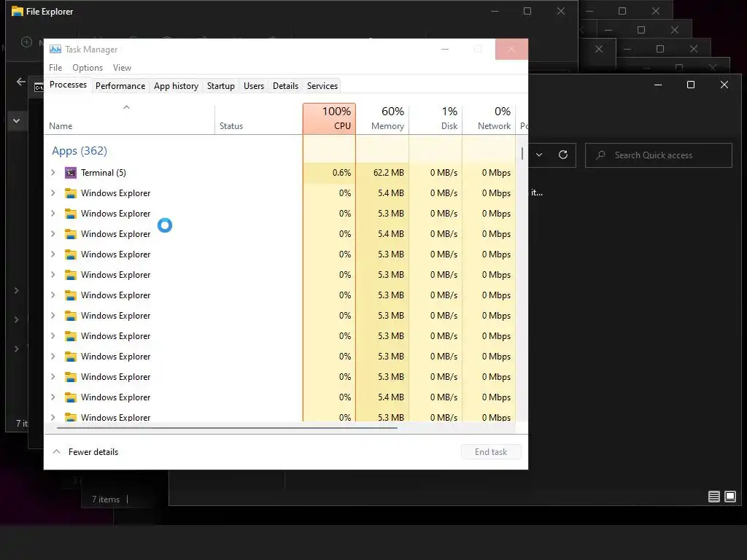Click the File Explorer folder icon in title bar
Image resolution: width=747 pixels, height=560 pixels.
pos(18,12)
